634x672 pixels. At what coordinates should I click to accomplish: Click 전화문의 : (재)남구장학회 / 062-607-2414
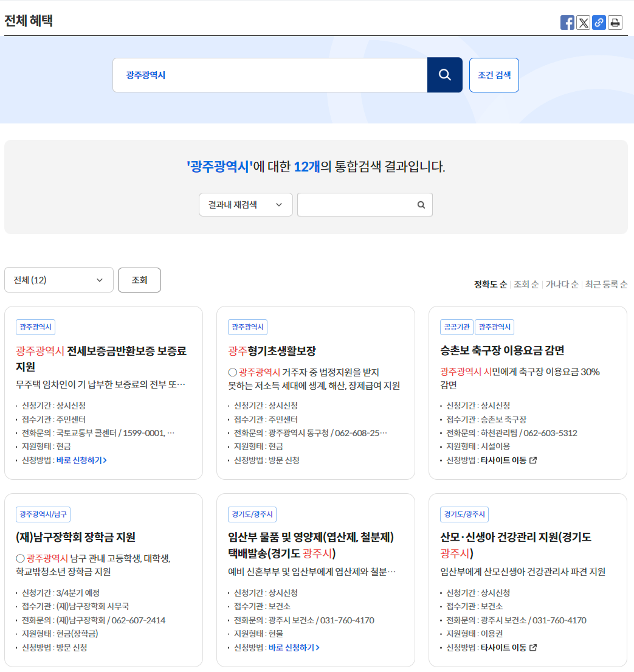pyautogui.click(x=94, y=620)
